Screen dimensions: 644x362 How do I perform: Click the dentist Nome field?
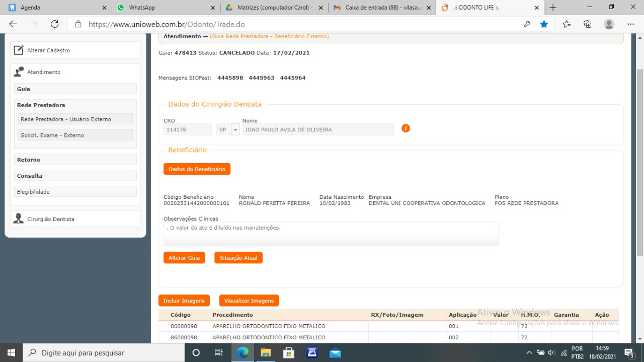pyautogui.click(x=318, y=129)
